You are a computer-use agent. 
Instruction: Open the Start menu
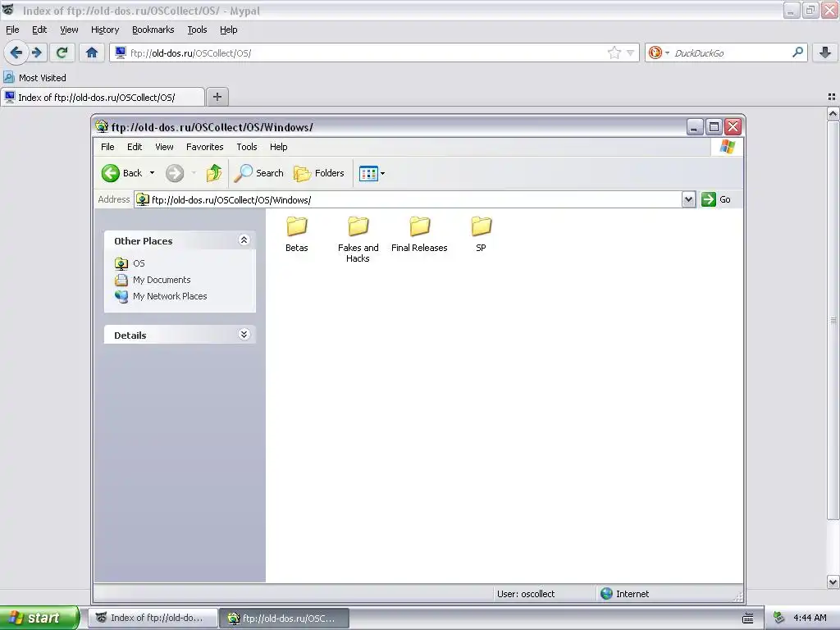(39, 618)
